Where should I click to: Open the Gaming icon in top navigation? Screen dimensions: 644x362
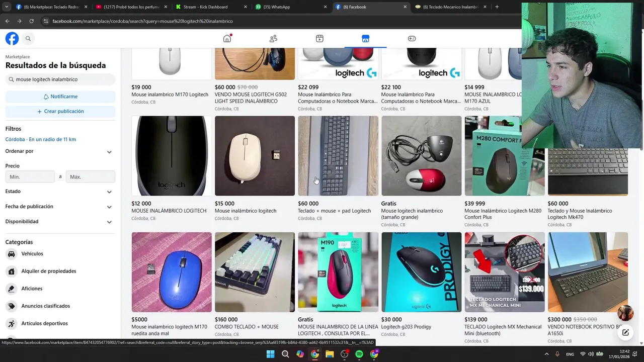coord(412,39)
